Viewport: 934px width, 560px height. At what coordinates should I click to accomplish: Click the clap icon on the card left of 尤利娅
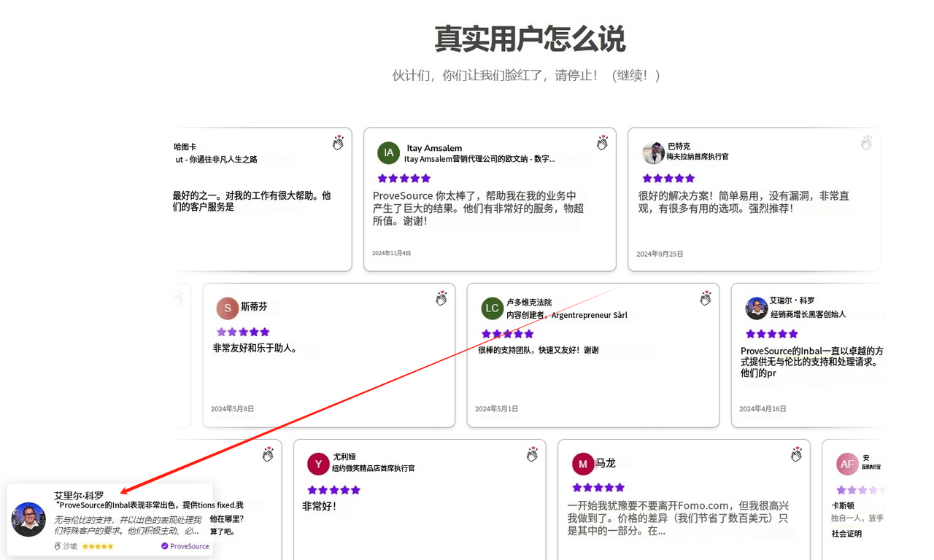[268, 454]
